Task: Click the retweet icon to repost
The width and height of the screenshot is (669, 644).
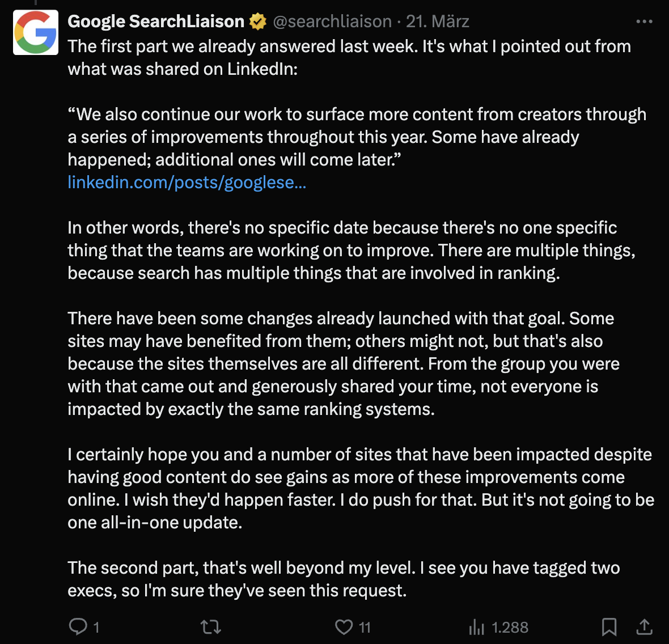Action: 210,627
